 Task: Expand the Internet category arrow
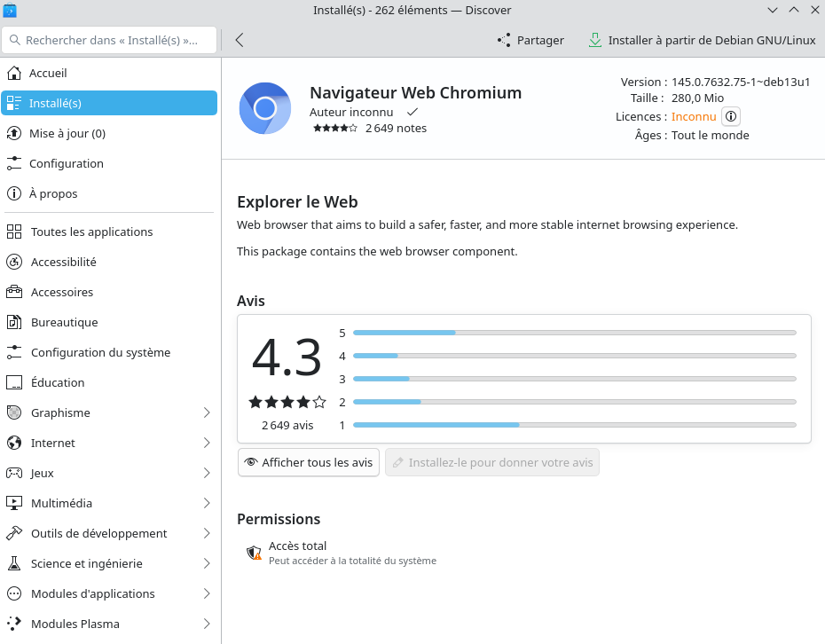[207, 443]
